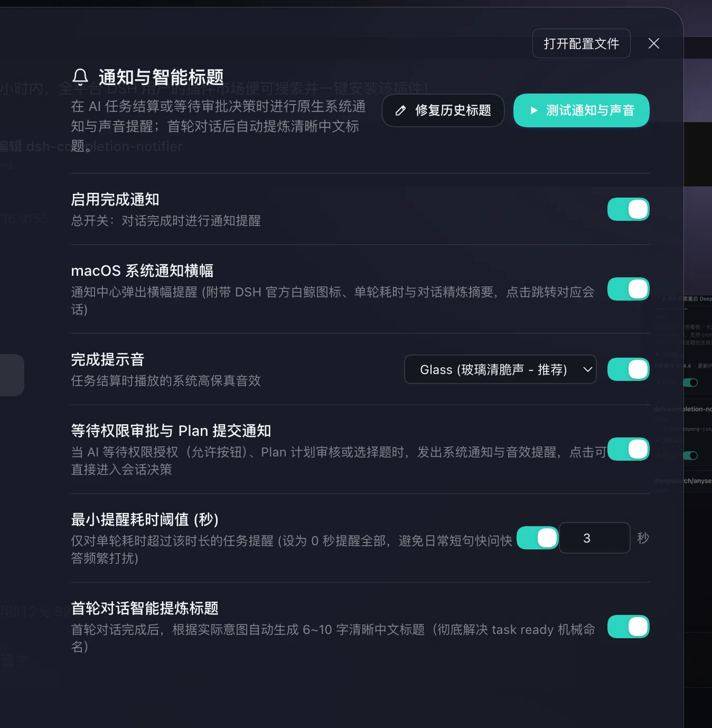This screenshot has height=728, width=712.
Task: Click the macOS 系统通知横幅 label
Action: (x=142, y=270)
